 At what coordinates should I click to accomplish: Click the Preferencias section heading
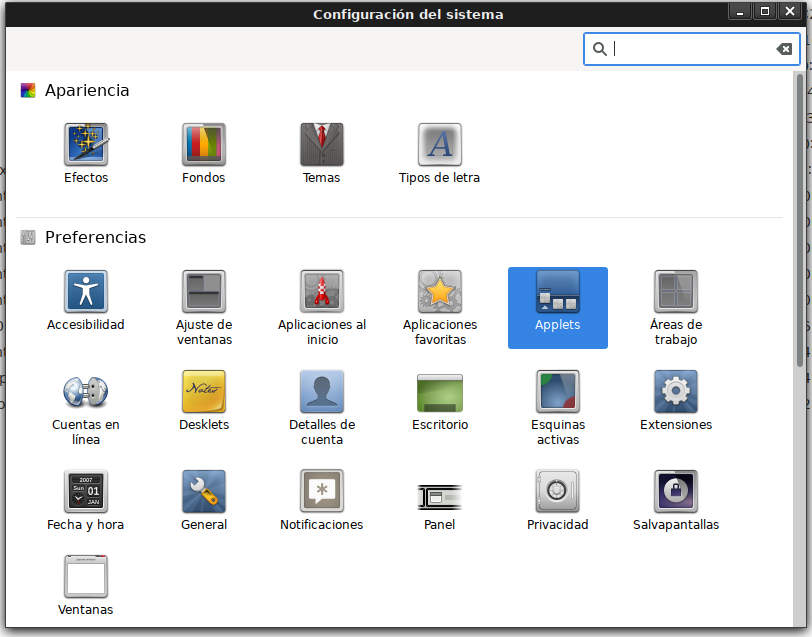click(95, 237)
